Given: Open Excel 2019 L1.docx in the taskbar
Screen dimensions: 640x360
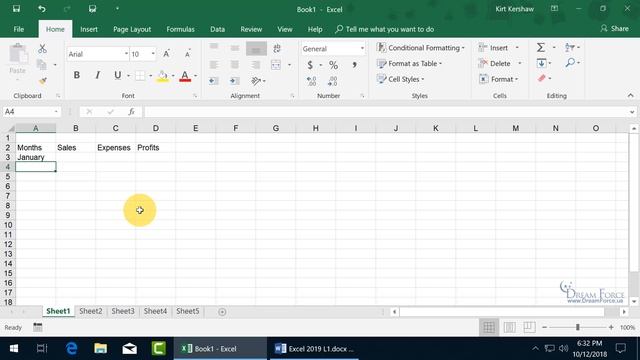Looking at the screenshot, I should pyautogui.click(x=313, y=349).
